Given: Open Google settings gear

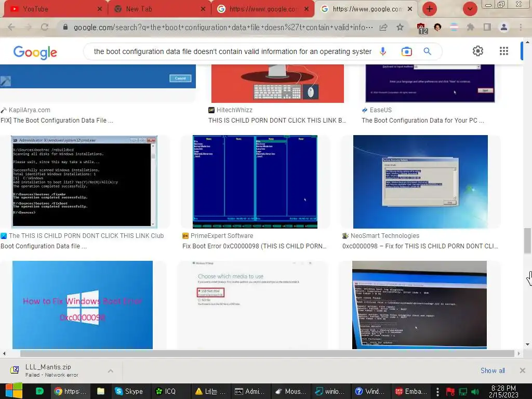Looking at the screenshot, I should [x=478, y=51].
